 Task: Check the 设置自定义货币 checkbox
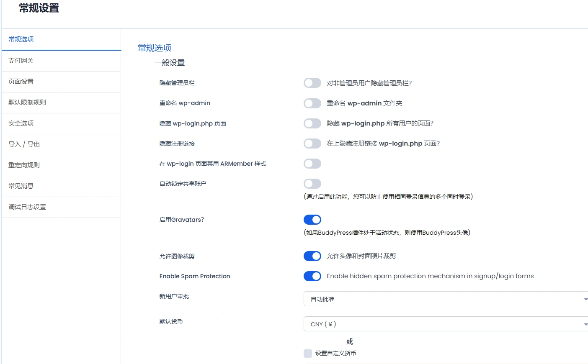point(307,353)
